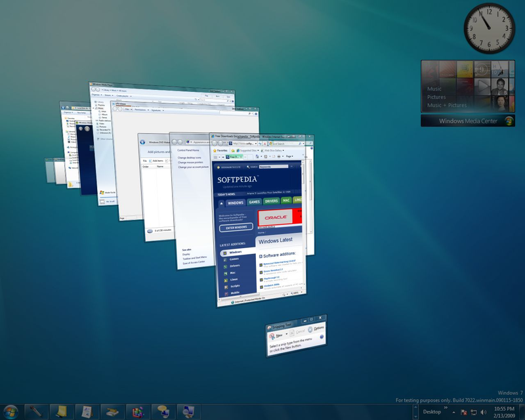Click the DVD Maker back arrow button

pyautogui.click(x=142, y=142)
